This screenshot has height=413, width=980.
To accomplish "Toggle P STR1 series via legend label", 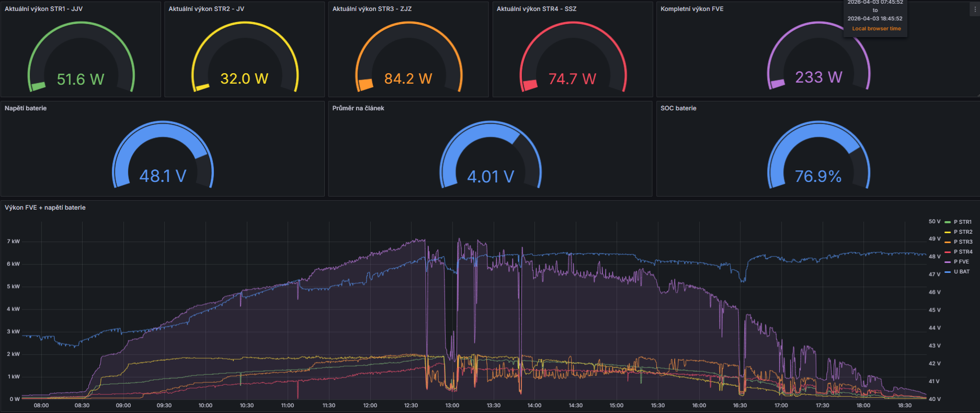I will 963,222.
